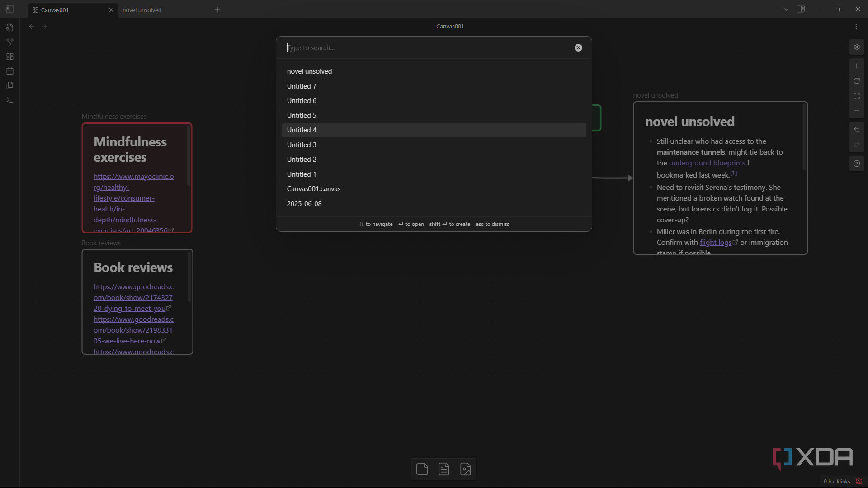The image size is (868, 488).
Task: Toggle the right sidebar panel
Action: point(801,9)
